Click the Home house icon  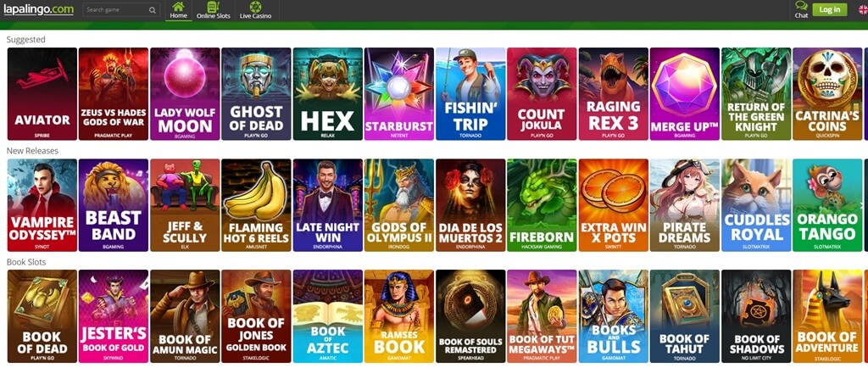(x=178, y=7)
